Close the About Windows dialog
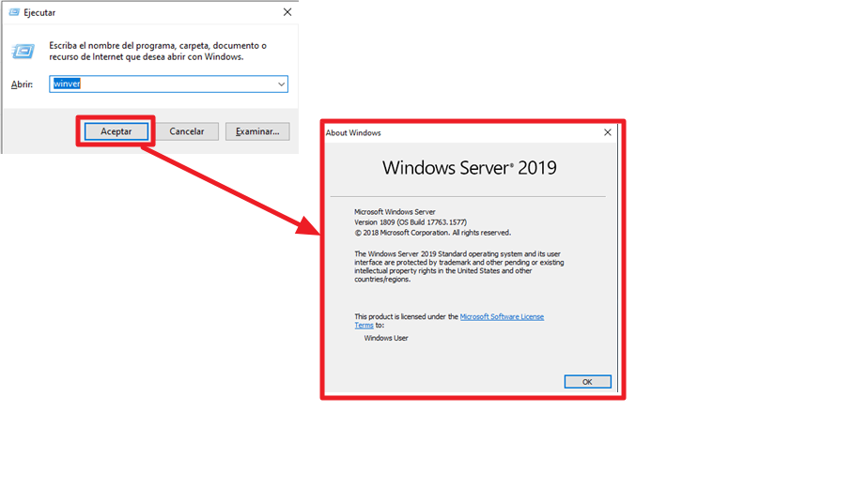This screenshot has height=488, width=868. [x=607, y=132]
